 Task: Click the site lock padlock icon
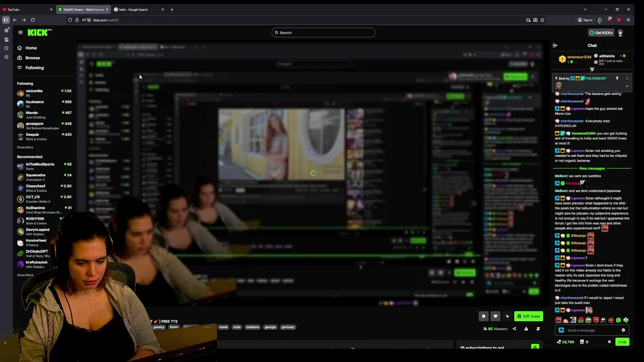(77, 20)
